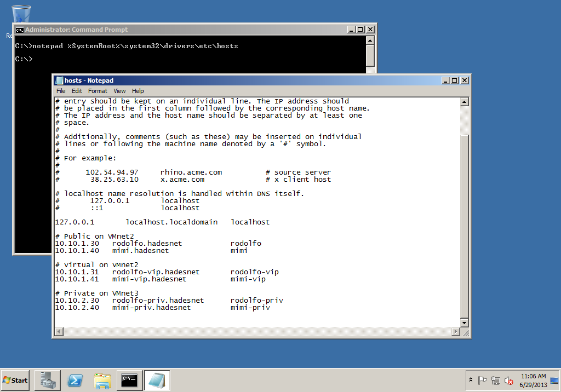This screenshot has height=392, width=561.
Task: Click Notepad horizontal scrollbar right arrow
Action: click(455, 332)
